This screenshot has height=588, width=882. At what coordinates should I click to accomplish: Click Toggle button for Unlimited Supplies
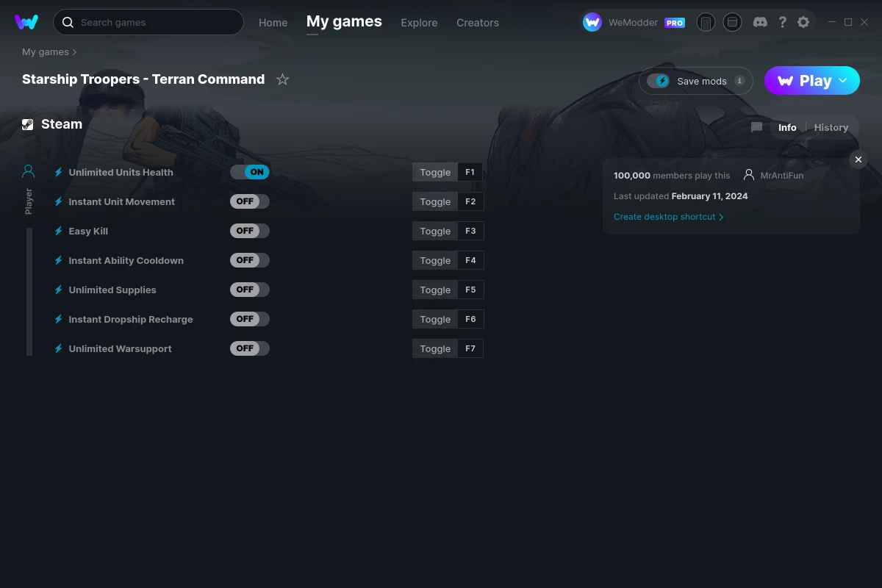pyautogui.click(x=435, y=290)
